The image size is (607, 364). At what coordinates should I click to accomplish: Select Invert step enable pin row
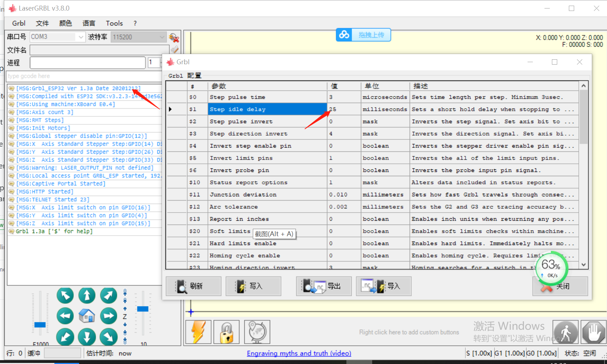tap(268, 146)
